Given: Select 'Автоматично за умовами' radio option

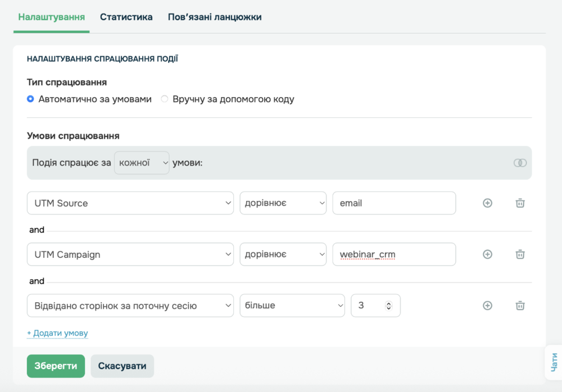Looking at the screenshot, I should (31, 99).
